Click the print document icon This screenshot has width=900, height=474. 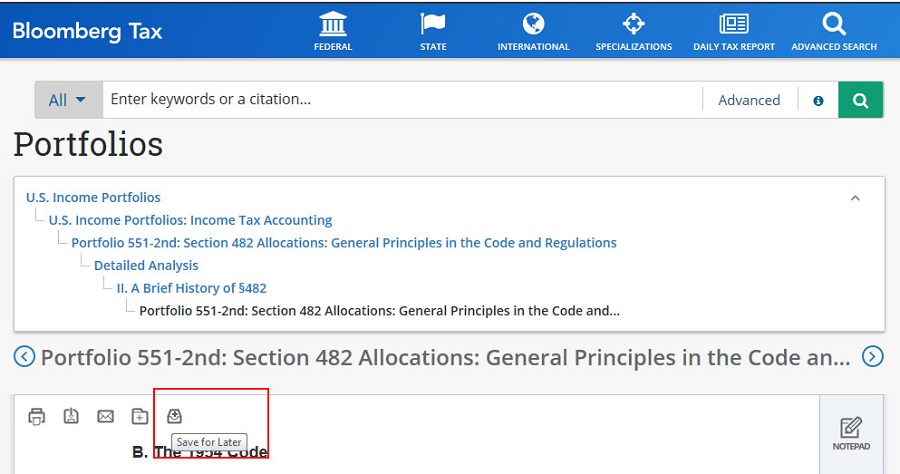pyautogui.click(x=37, y=416)
